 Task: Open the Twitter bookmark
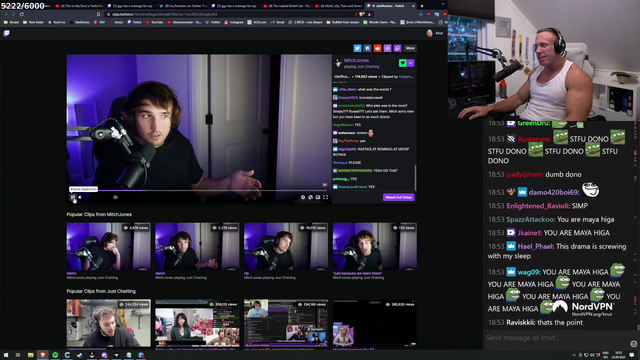tap(213, 22)
